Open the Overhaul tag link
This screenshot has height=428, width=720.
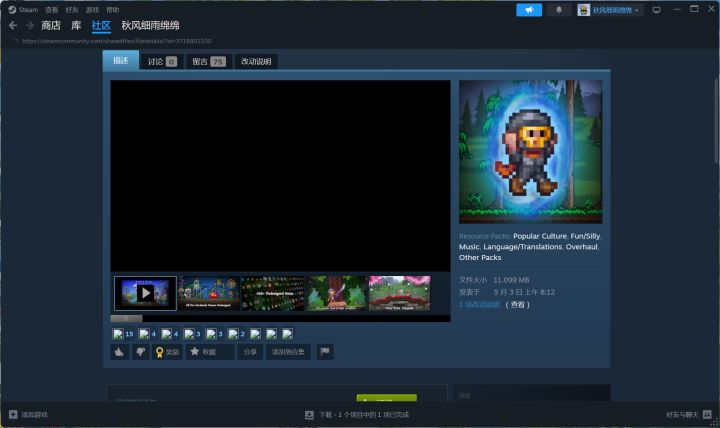pyautogui.click(x=582, y=247)
